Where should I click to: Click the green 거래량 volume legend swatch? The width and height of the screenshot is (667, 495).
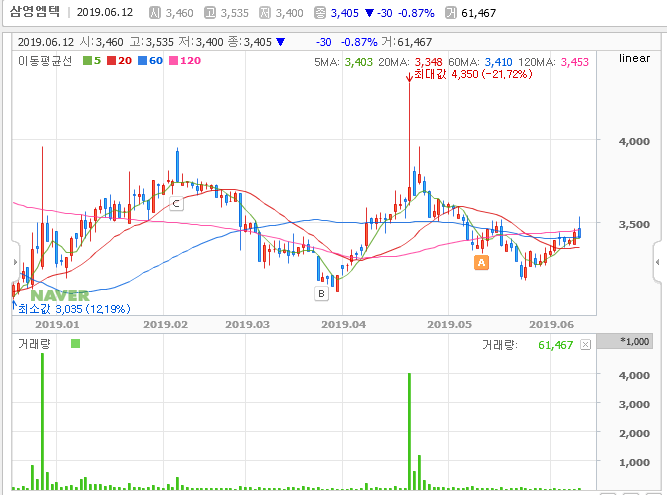point(75,343)
